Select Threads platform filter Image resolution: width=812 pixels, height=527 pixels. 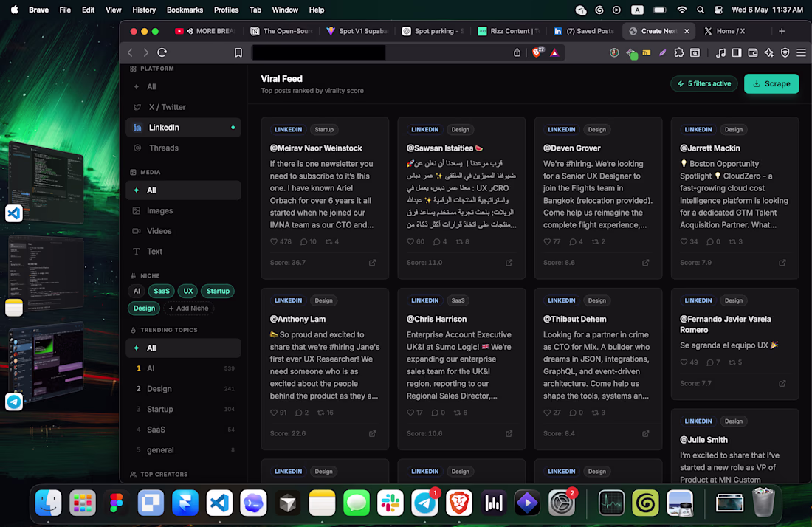tap(183, 148)
